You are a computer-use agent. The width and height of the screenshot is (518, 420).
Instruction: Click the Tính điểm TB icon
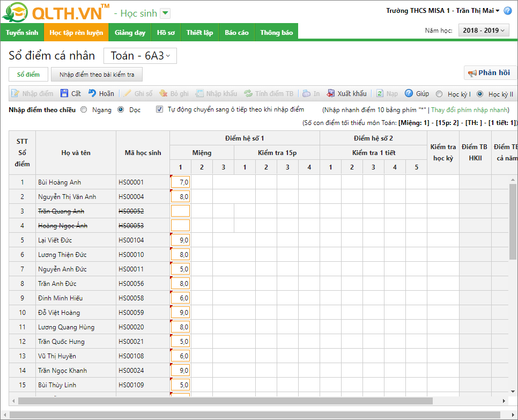248,93
